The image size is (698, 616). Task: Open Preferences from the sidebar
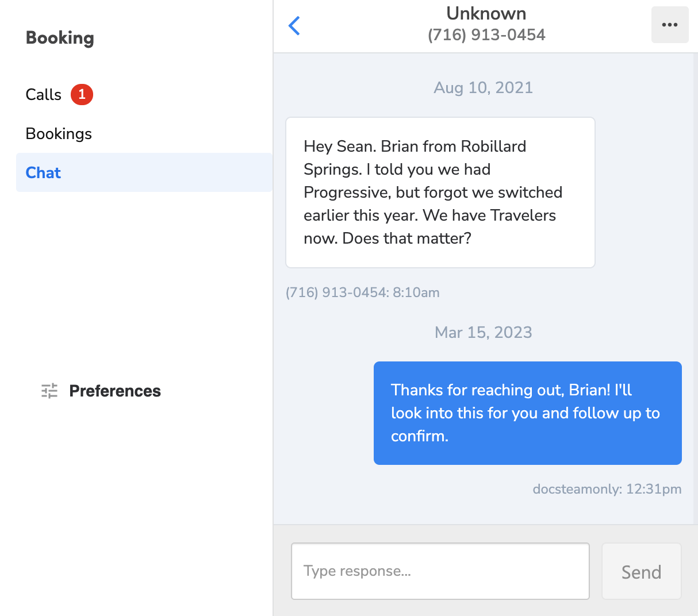pyautogui.click(x=114, y=390)
